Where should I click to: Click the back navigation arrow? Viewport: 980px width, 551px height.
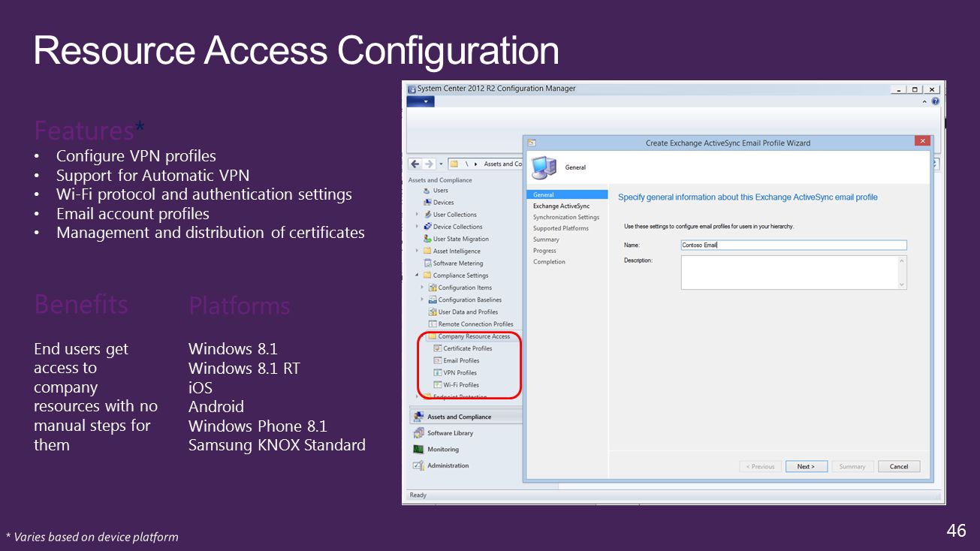click(x=415, y=164)
